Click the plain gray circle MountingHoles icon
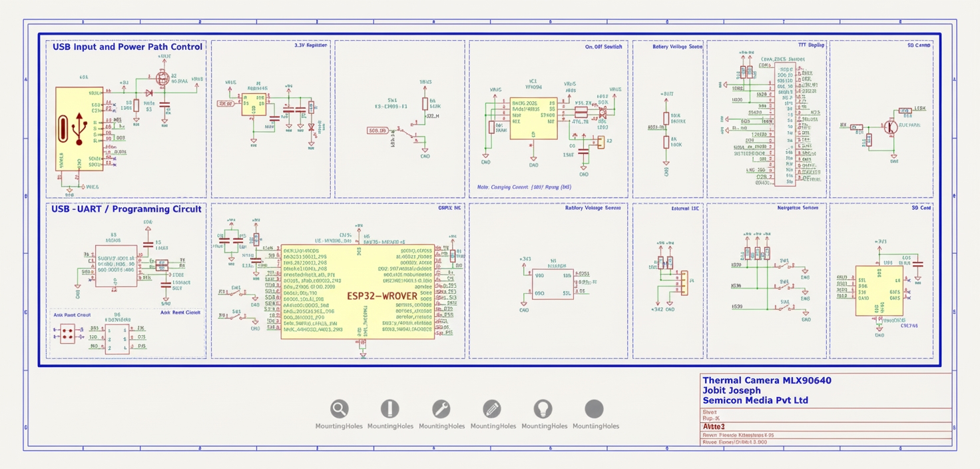The height and width of the screenshot is (469, 980). point(595,408)
